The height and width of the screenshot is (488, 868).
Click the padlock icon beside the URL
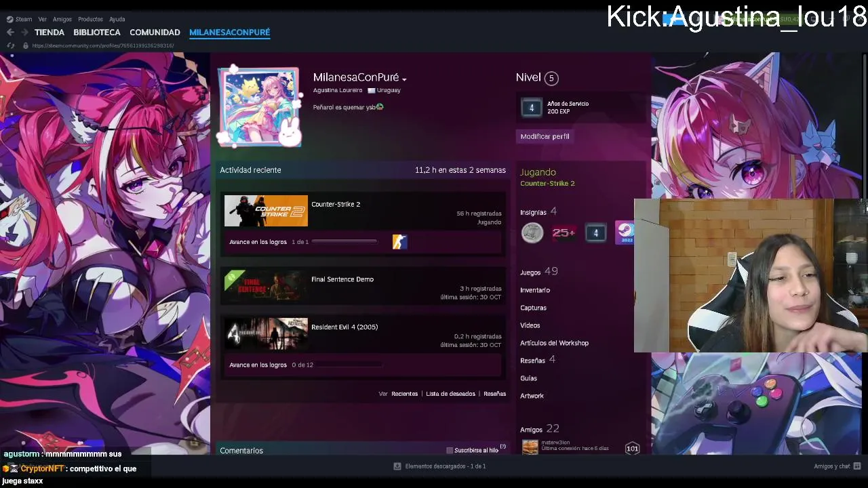[25, 45]
